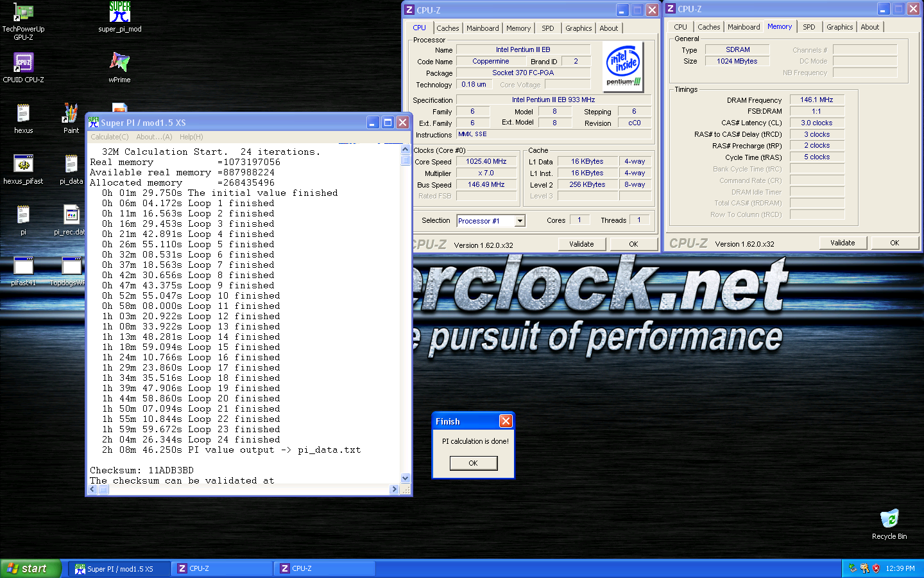Switch to Mainboard tab in left CPU-Z

(x=483, y=28)
